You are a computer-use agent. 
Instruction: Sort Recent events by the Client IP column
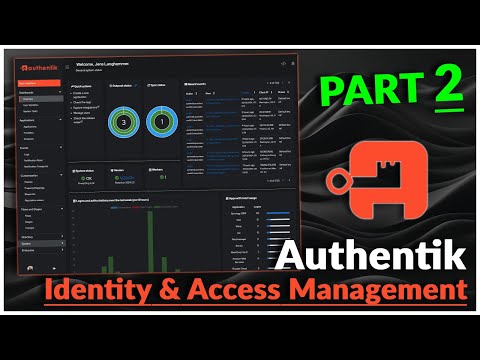266,92
